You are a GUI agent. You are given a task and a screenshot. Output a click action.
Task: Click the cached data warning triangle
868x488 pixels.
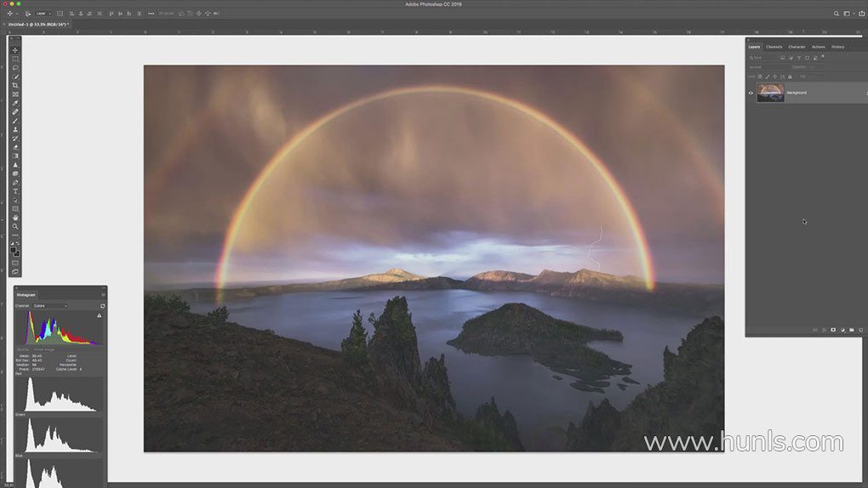pyautogui.click(x=100, y=315)
